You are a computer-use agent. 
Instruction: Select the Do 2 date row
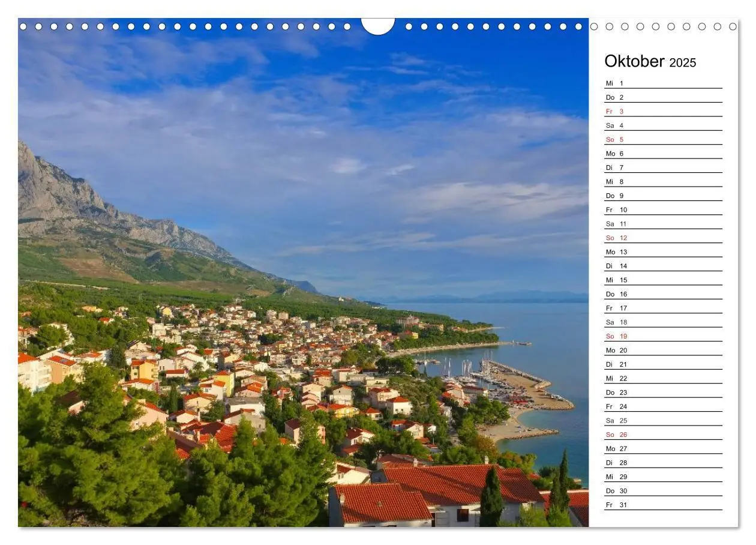click(x=663, y=97)
